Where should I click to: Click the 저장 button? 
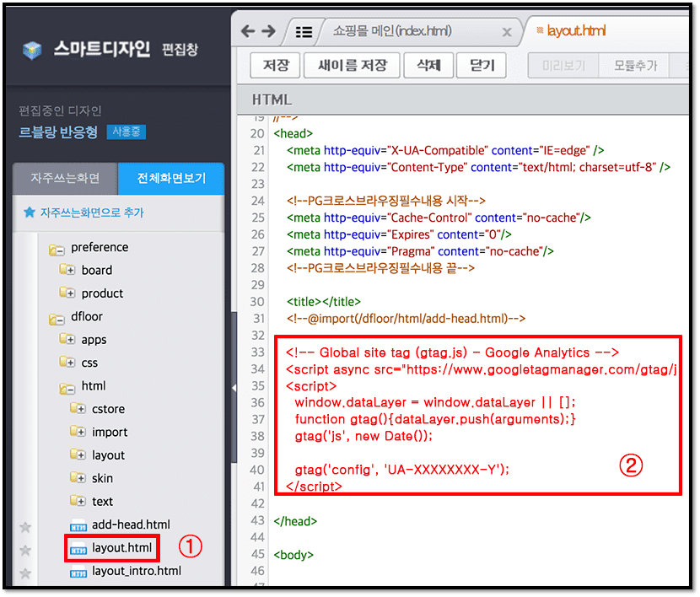(x=276, y=65)
